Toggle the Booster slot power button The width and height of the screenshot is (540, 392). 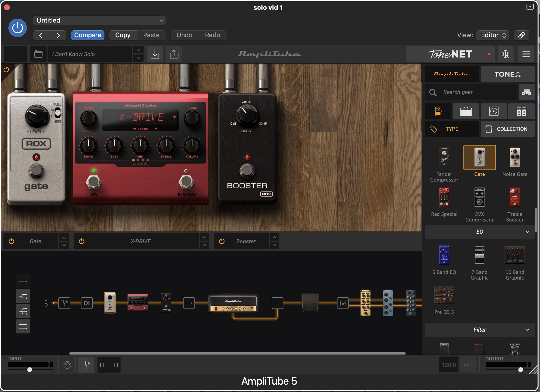coord(222,241)
